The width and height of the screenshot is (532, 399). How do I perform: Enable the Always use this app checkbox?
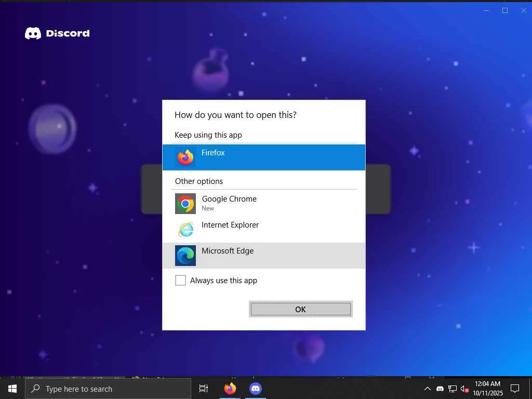pyautogui.click(x=180, y=280)
